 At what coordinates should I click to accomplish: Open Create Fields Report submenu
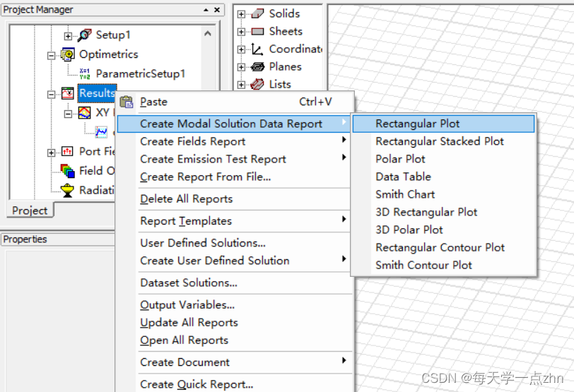click(x=235, y=141)
